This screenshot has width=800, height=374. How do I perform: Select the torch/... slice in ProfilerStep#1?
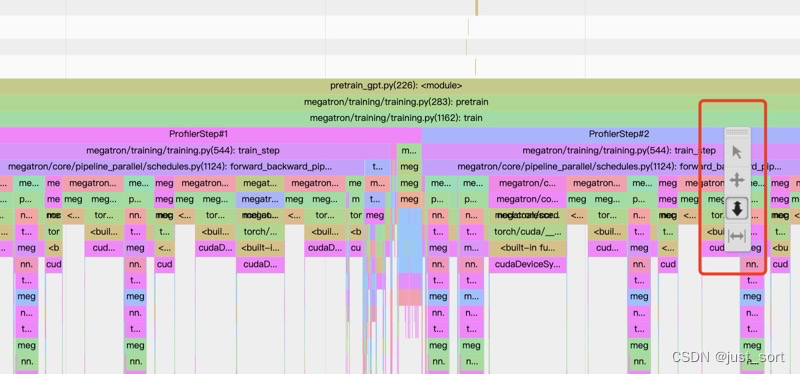(260, 232)
